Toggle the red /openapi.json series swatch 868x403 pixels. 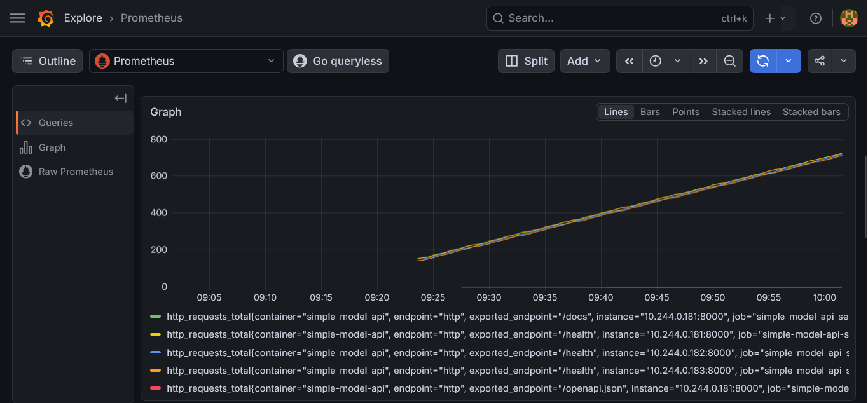click(x=155, y=388)
